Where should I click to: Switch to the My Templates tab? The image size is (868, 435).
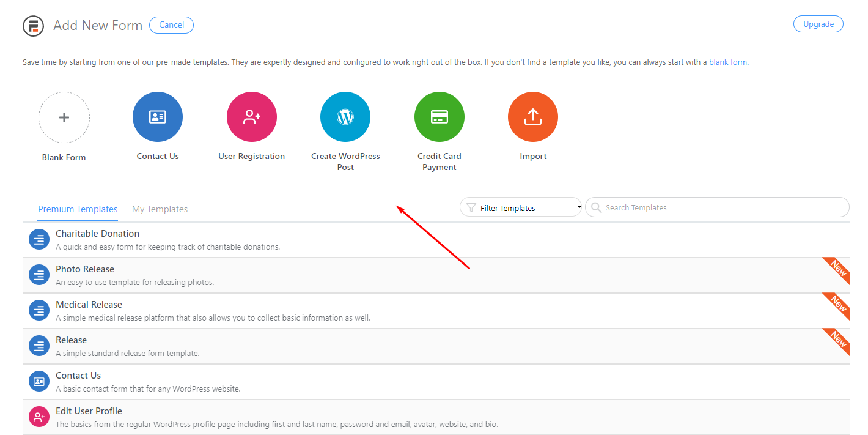160,209
